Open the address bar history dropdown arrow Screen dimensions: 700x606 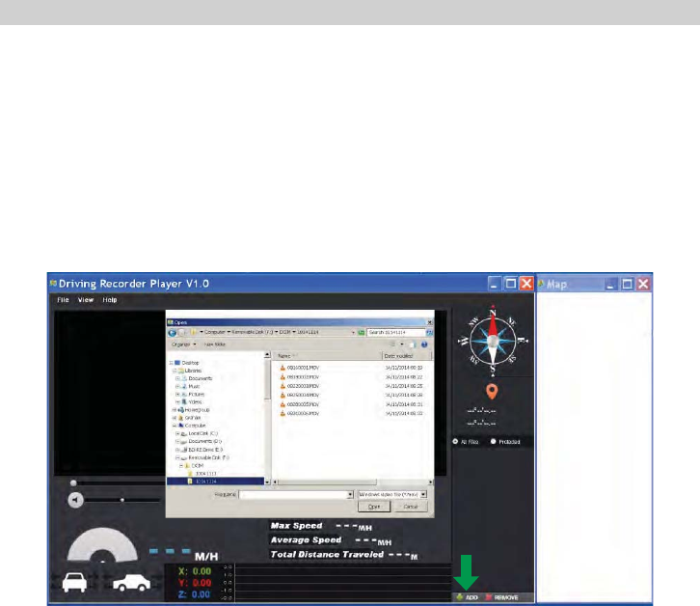353,333
